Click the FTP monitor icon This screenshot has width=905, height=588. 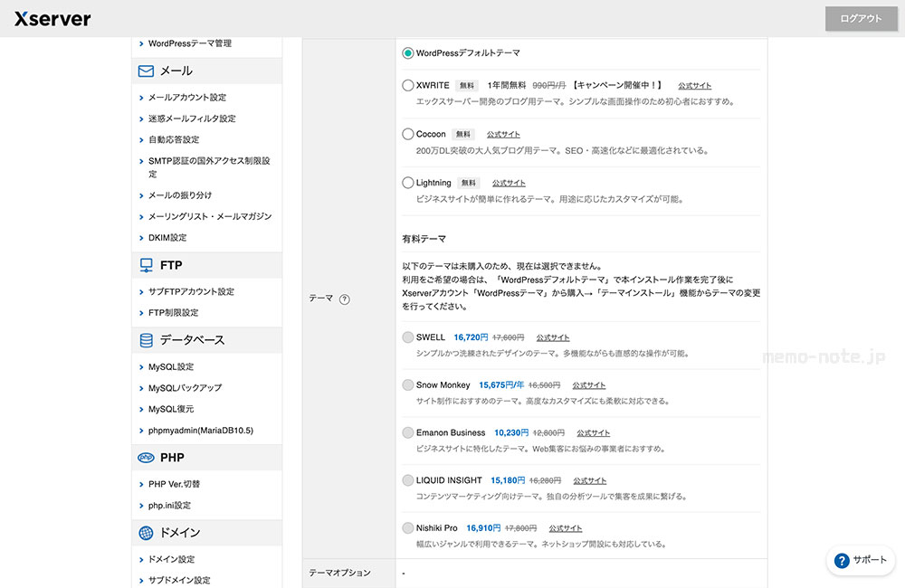(146, 265)
